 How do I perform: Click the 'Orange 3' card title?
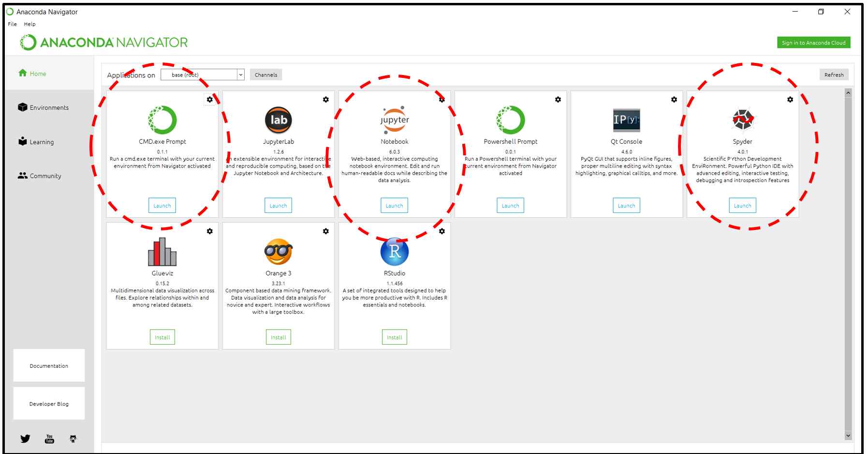click(x=278, y=273)
